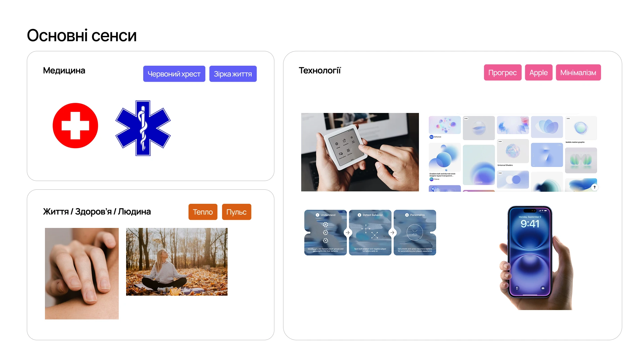
Task: Click the Personalize step card
Action: coord(415,233)
